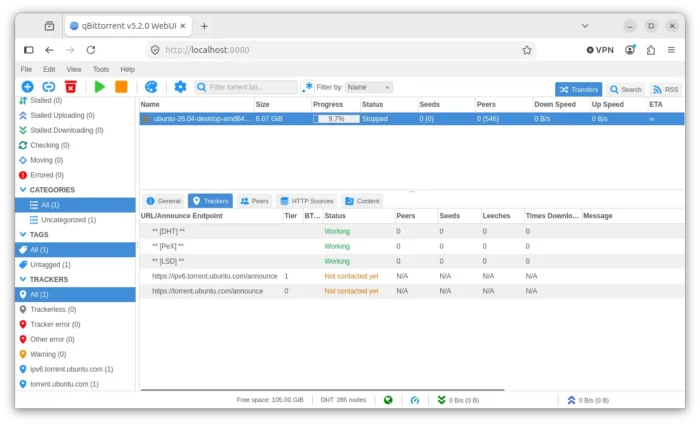700x425 pixels.
Task: Stop torrent with orange square icon
Action: [x=121, y=87]
